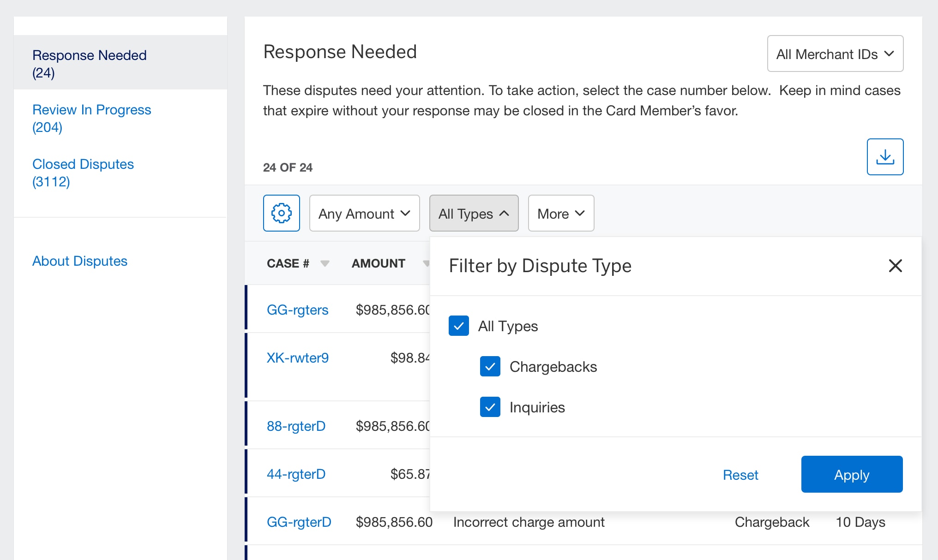Select Review In Progress sidebar item
The height and width of the screenshot is (560, 938).
[x=91, y=118]
